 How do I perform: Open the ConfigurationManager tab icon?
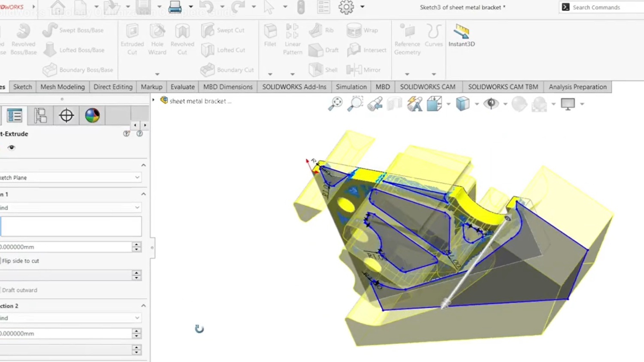tap(40, 115)
